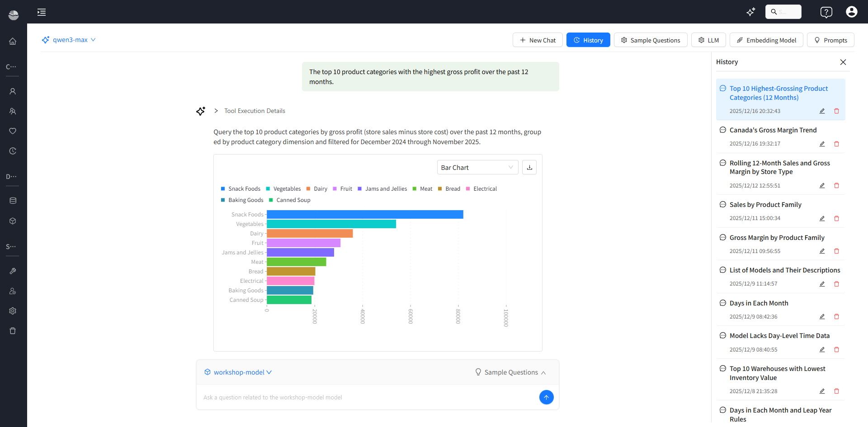Click the question input field
Screen dimensions: 868x427
(366, 397)
